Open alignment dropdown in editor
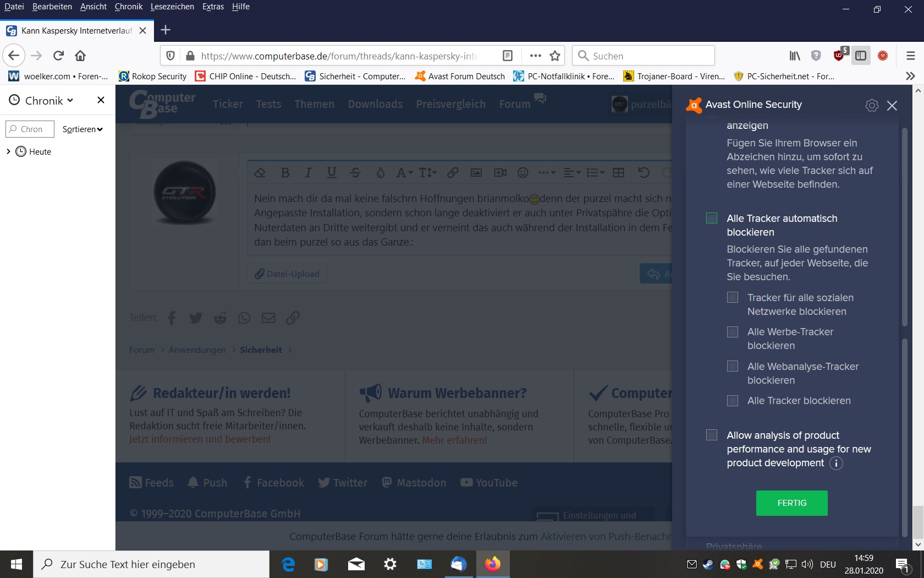The image size is (924, 578). [572, 173]
